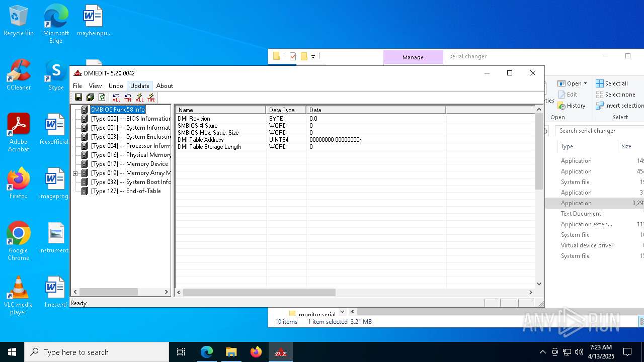Select Type 017 Memory Device node

(129, 164)
